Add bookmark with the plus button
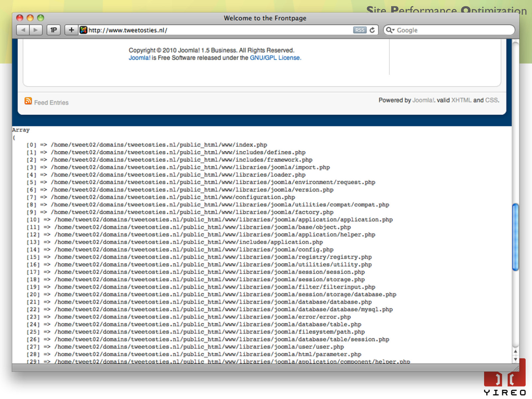532x399 pixels. point(71,30)
